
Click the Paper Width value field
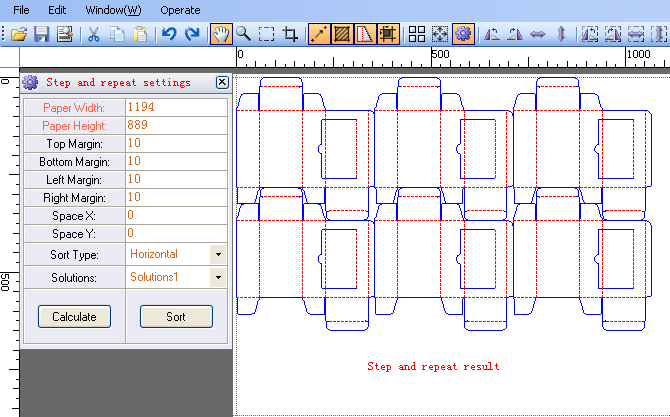[176, 107]
